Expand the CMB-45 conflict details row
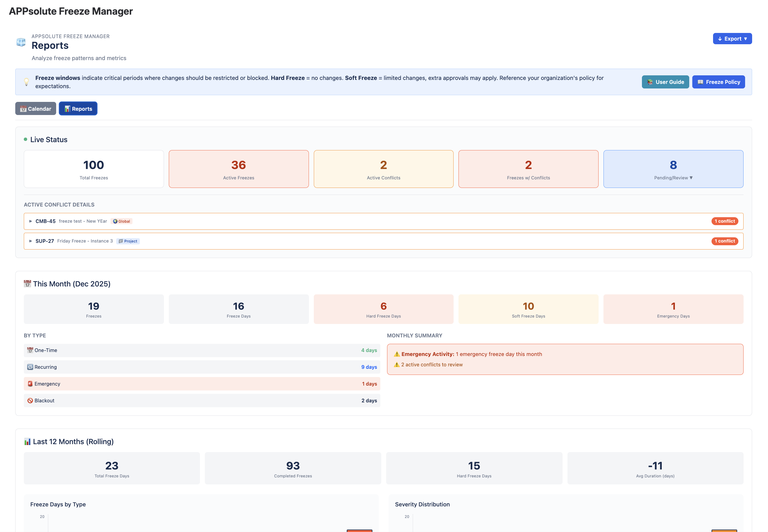Screen dimensions: 768x532 pyautogui.click(x=31, y=221)
